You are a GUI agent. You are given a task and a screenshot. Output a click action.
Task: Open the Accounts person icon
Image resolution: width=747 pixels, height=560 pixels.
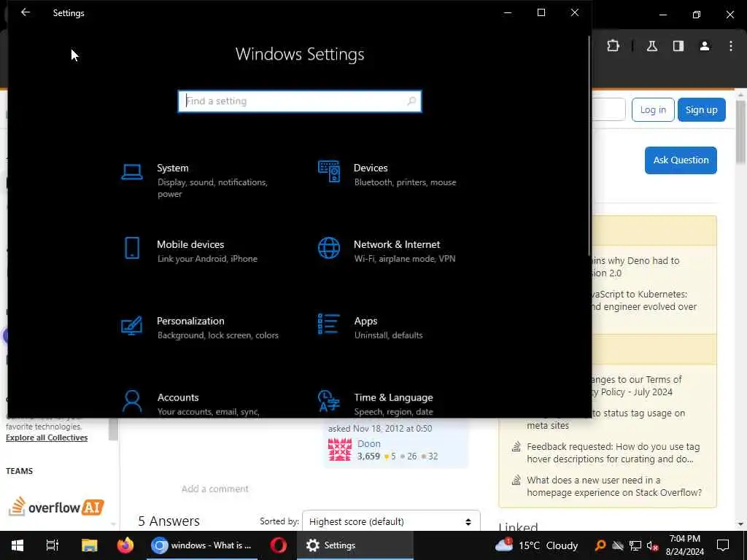pyautogui.click(x=132, y=401)
